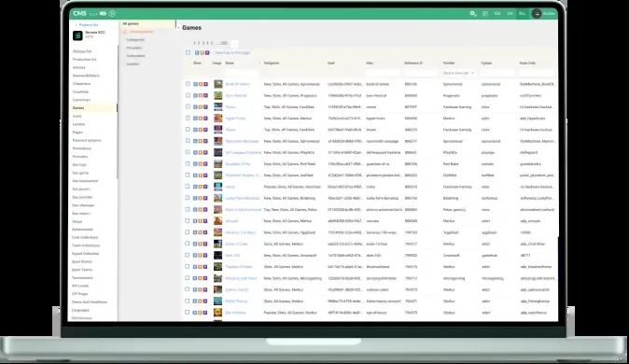Open the Countries sidebar section
Image resolution: width=629 pixels, height=364 pixels.
(x=80, y=91)
